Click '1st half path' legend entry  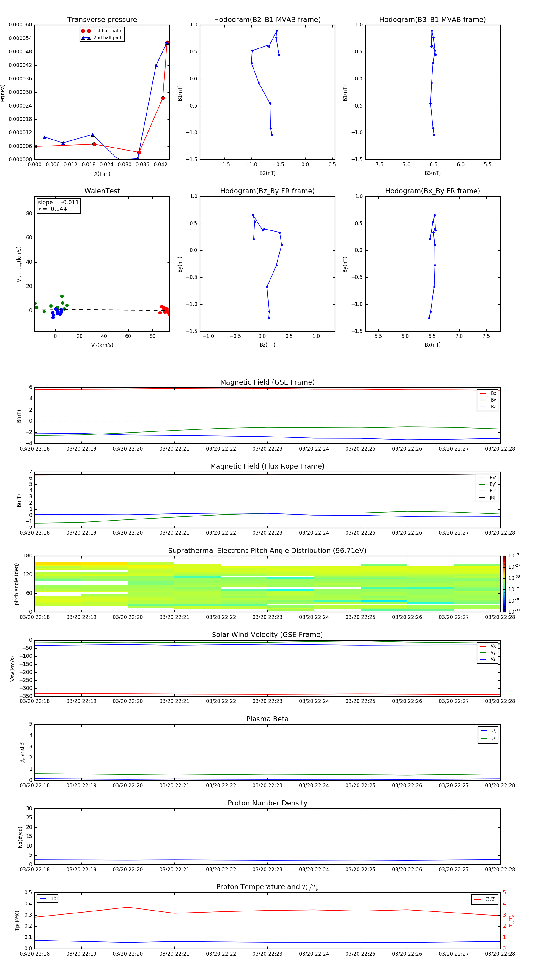[x=102, y=31]
